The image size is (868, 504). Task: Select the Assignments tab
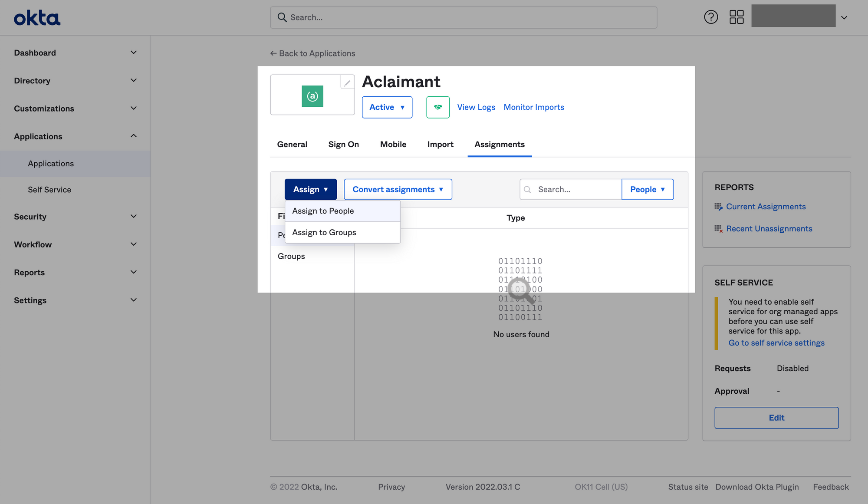pyautogui.click(x=500, y=144)
